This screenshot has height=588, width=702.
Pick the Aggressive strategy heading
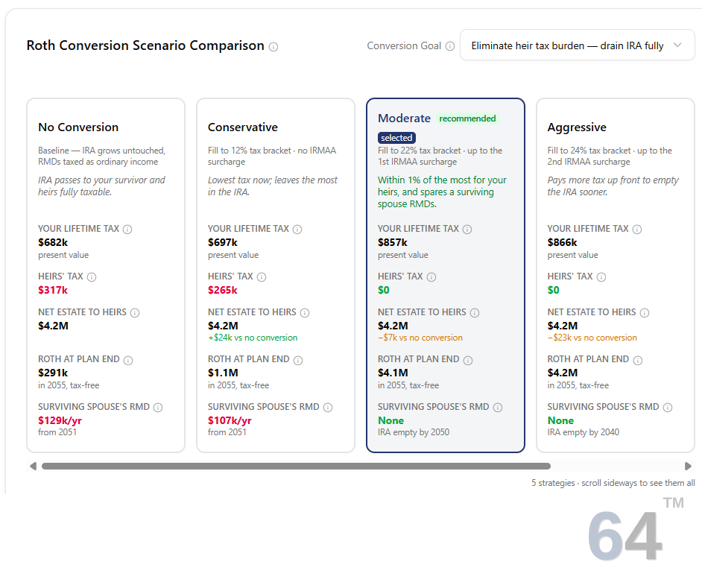[x=577, y=127]
